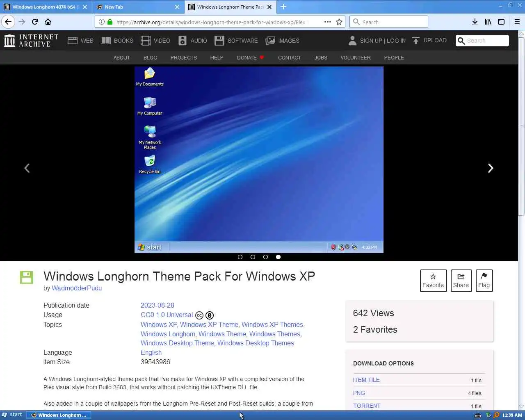Click the browser forward arrow
Image resolution: width=525 pixels, height=420 pixels.
22,22
